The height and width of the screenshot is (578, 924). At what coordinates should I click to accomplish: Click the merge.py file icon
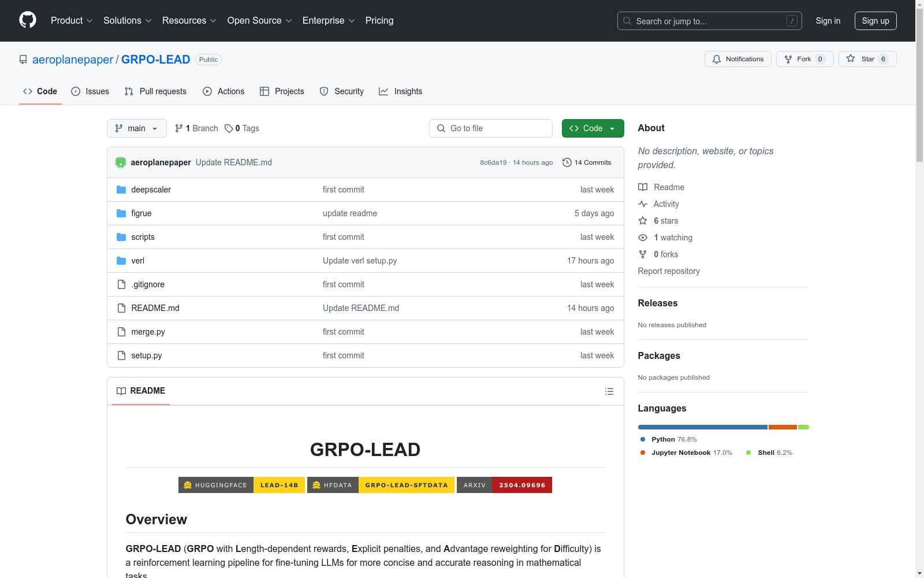pos(121,332)
